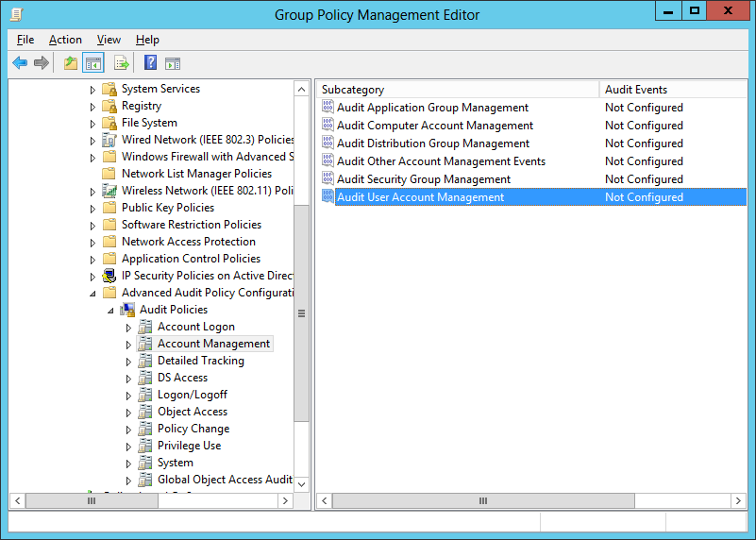The height and width of the screenshot is (540, 756).
Task: Click the tree pane horizontal scroll right arrow
Action: point(285,500)
